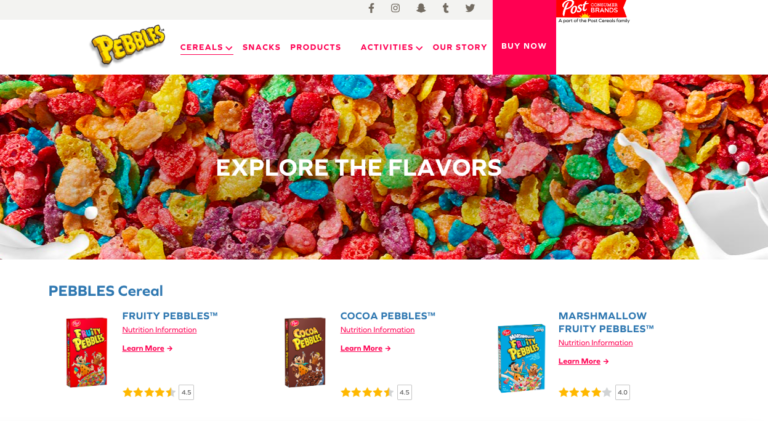The image size is (768, 421).
Task: Expand the Activities dropdown chevron
Action: coord(419,48)
